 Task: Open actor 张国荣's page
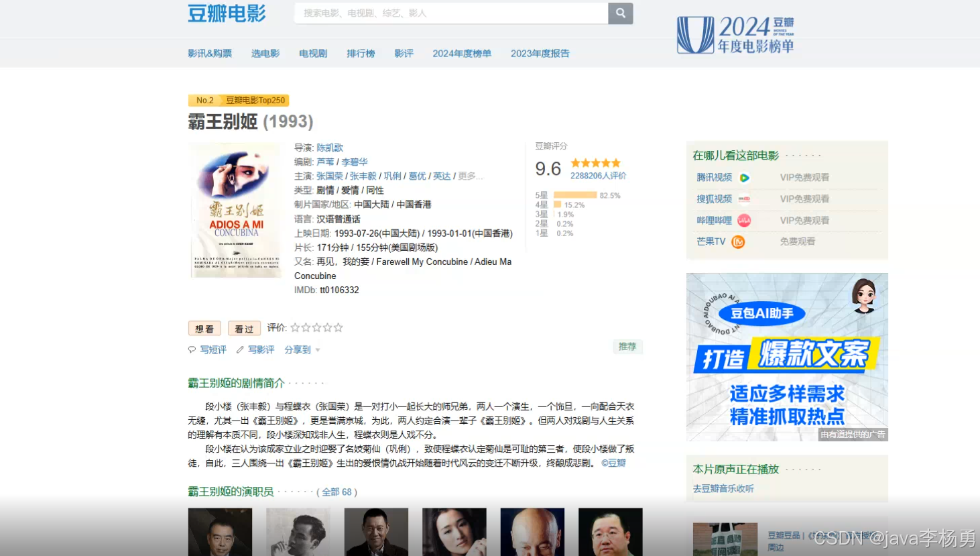click(x=330, y=176)
